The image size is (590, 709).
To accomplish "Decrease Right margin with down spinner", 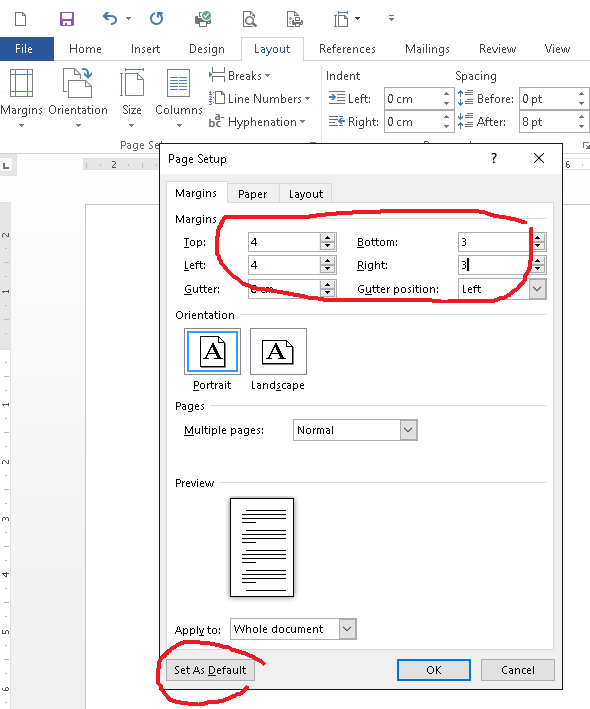I will (538, 269).
